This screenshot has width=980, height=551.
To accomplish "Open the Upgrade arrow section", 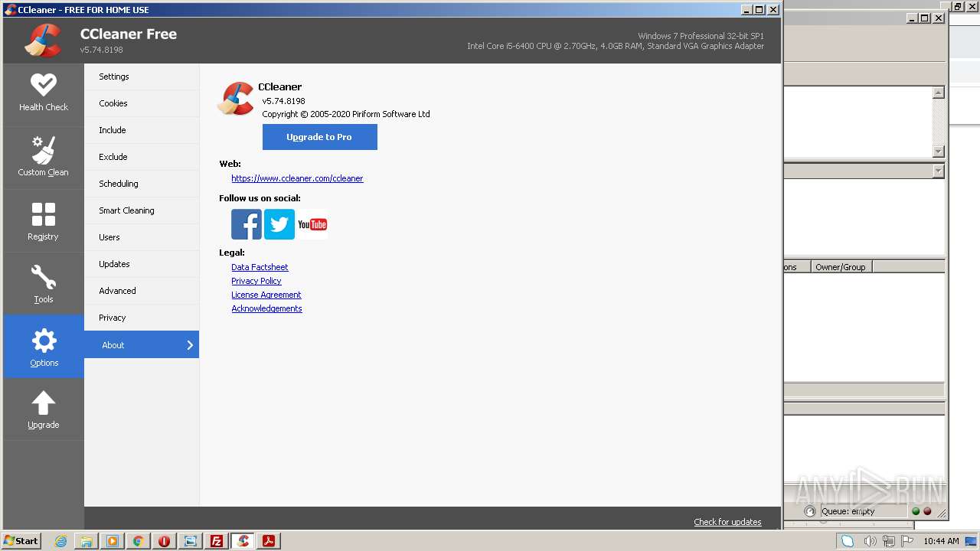I will (x=44, y=409).
